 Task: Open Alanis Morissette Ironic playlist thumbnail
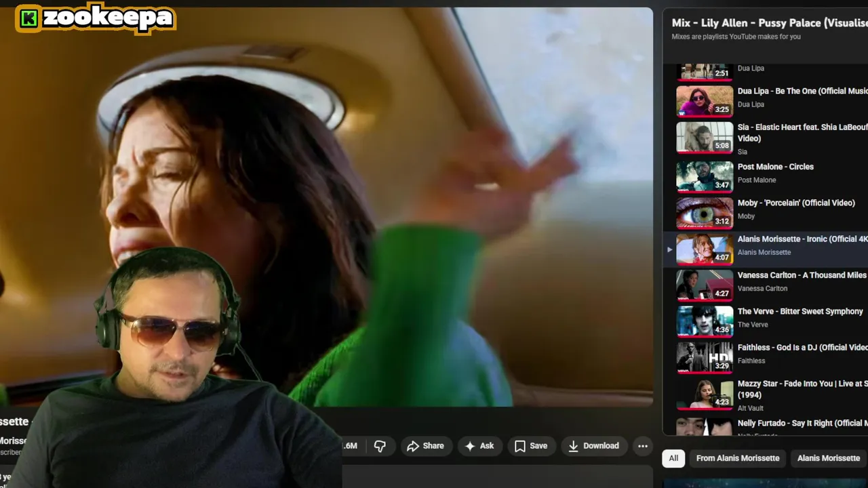click(x=705, y=249)
